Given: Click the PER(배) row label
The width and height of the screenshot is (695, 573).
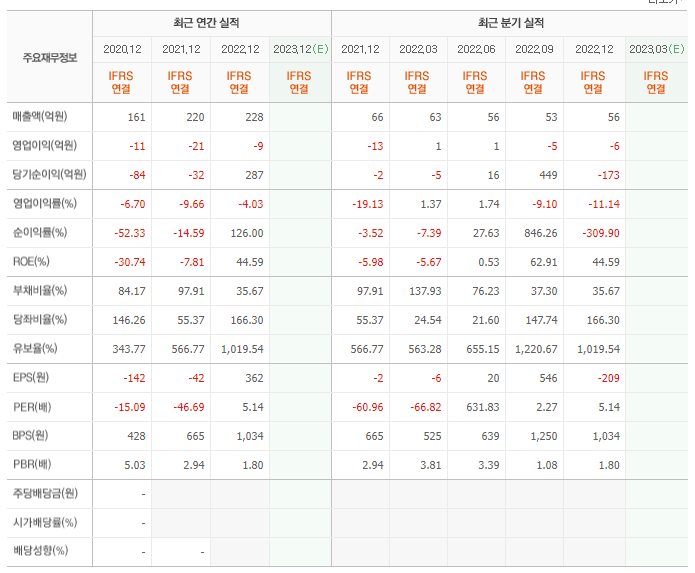Looking at the screenshot, I should point(32,406).
